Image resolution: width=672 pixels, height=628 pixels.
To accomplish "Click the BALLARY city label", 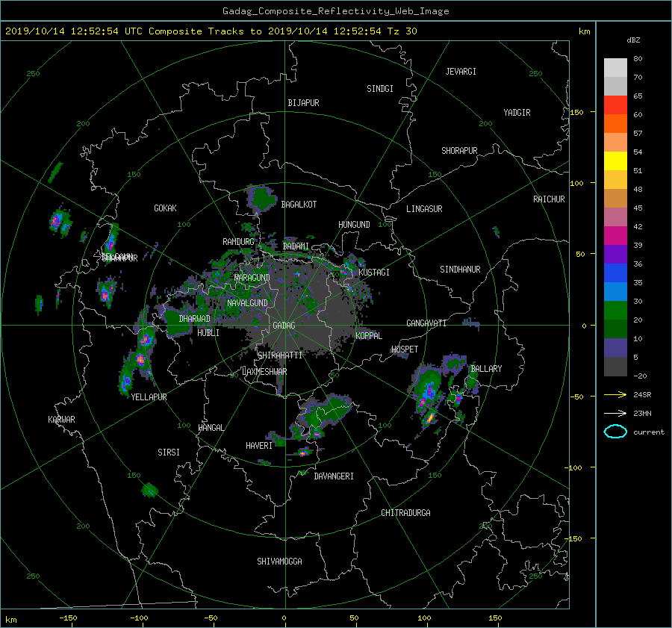I will point(486,369).
